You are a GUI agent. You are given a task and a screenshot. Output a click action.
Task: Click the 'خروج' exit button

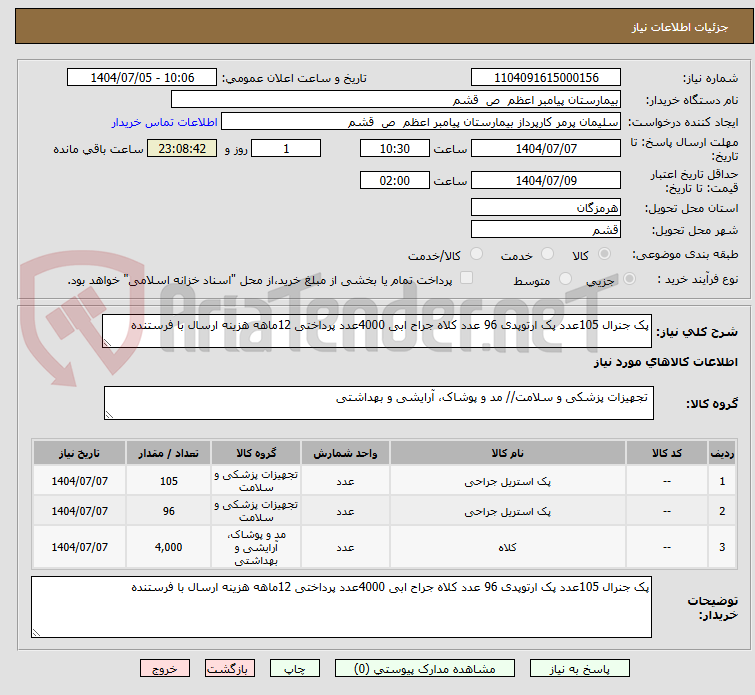(165, 669)
